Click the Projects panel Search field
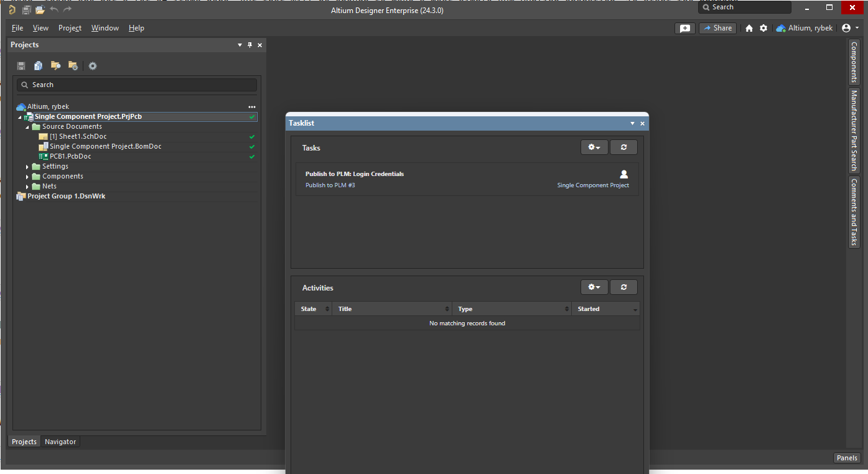The image size is (868, 474). 137,85
